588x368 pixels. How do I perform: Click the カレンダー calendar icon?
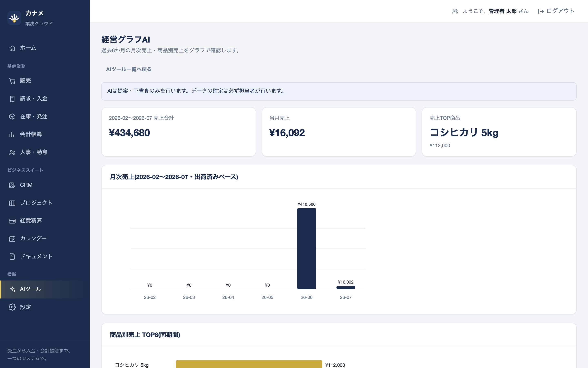[12, 239]
